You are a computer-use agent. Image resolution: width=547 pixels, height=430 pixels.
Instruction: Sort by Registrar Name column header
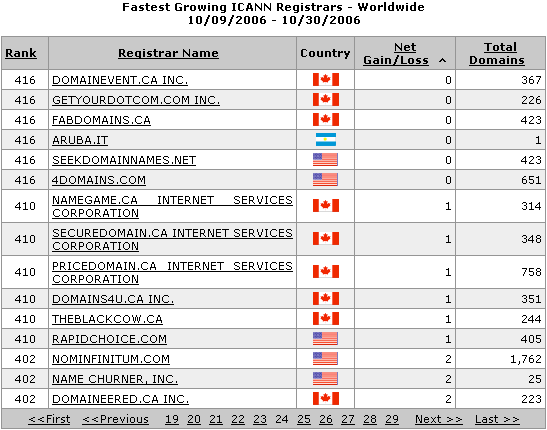(168, 53)
